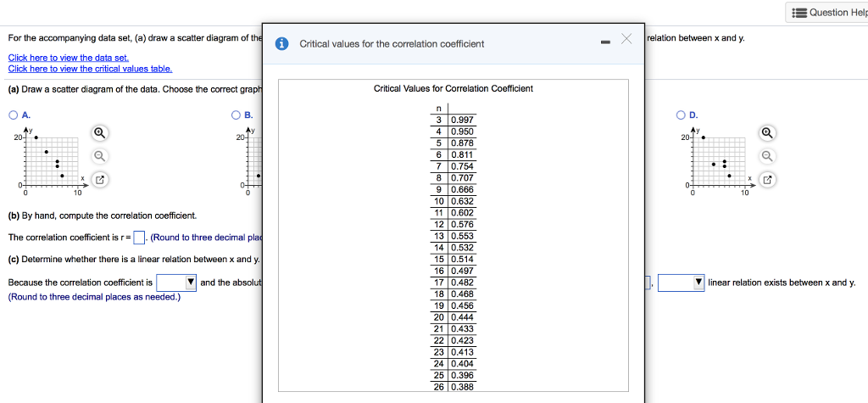Open graph D in a new window
Screen dimensions: 868x403
[x=766, y=180]
